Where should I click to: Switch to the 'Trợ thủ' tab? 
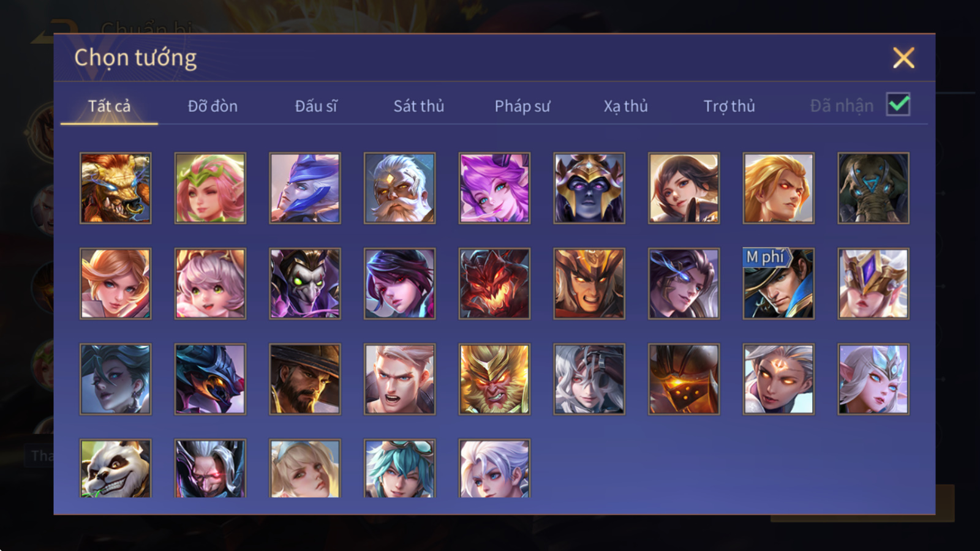click(729, 106)
